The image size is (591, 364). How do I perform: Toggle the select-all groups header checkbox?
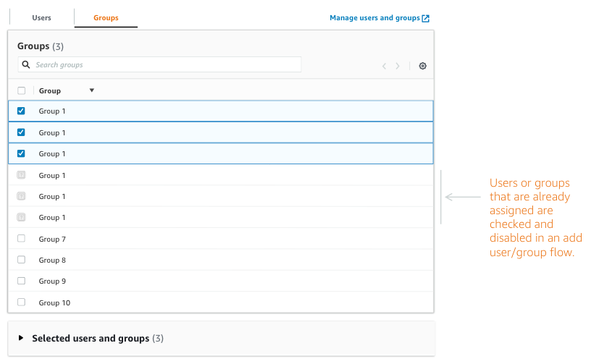tap(21, 90)
